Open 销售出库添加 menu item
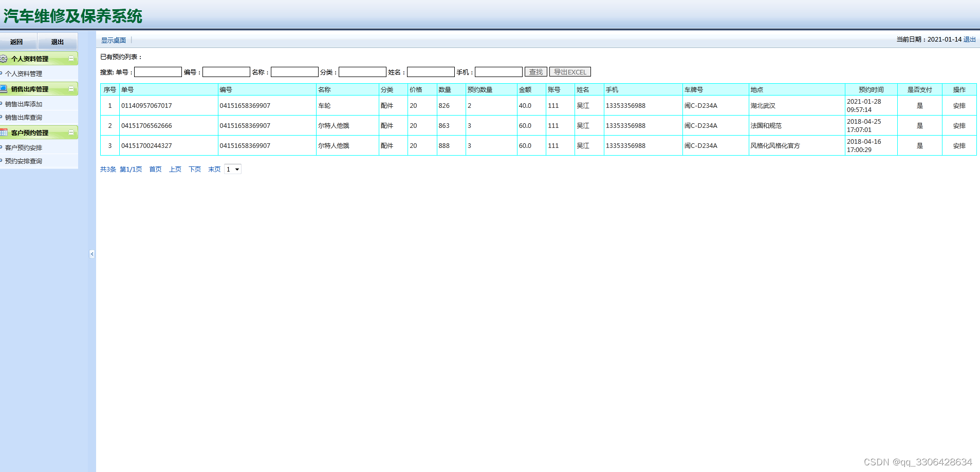 click(24, 104)
